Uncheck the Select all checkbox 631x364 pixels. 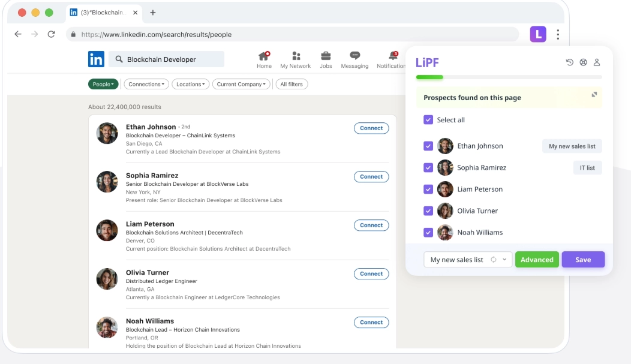[x=428, y=120]
